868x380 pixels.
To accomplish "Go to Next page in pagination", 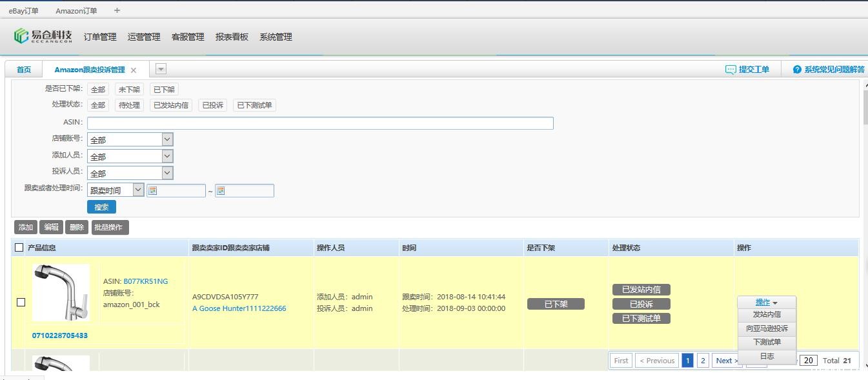I will (725, 361).
